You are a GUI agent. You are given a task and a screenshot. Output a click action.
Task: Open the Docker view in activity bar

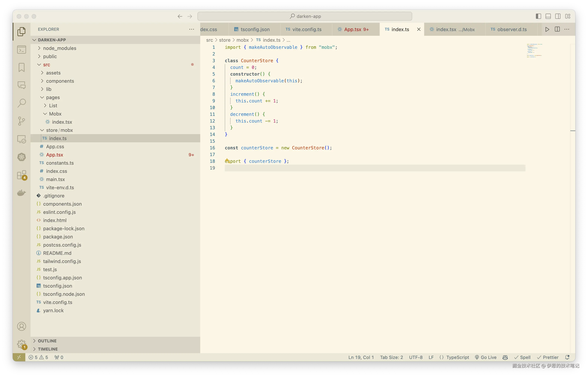click(22, 193)
